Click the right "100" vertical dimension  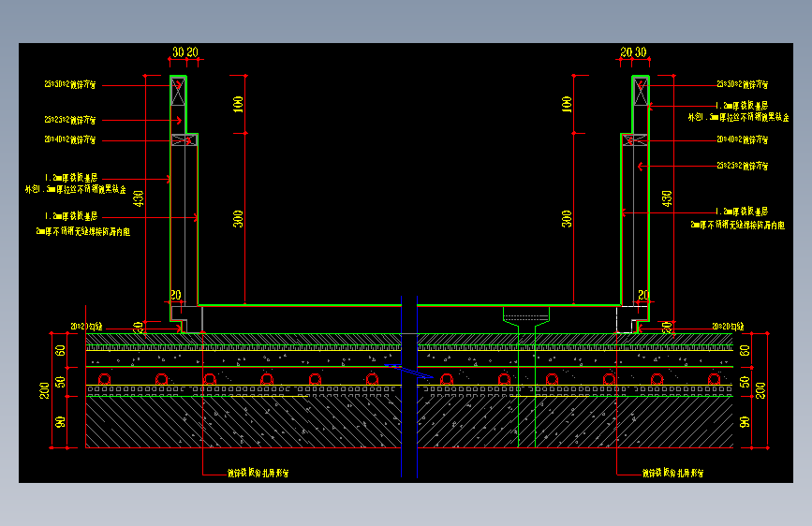click(x=567, y=104)
